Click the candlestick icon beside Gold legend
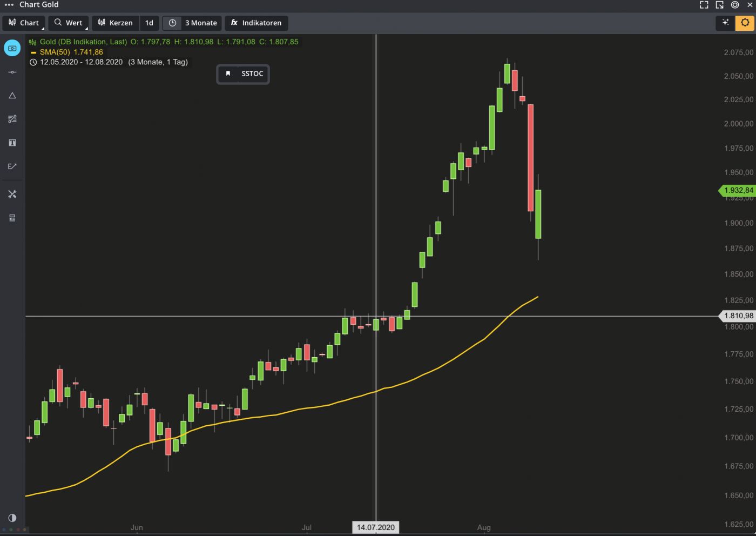756x536 pixels. [x=33, y=42]
